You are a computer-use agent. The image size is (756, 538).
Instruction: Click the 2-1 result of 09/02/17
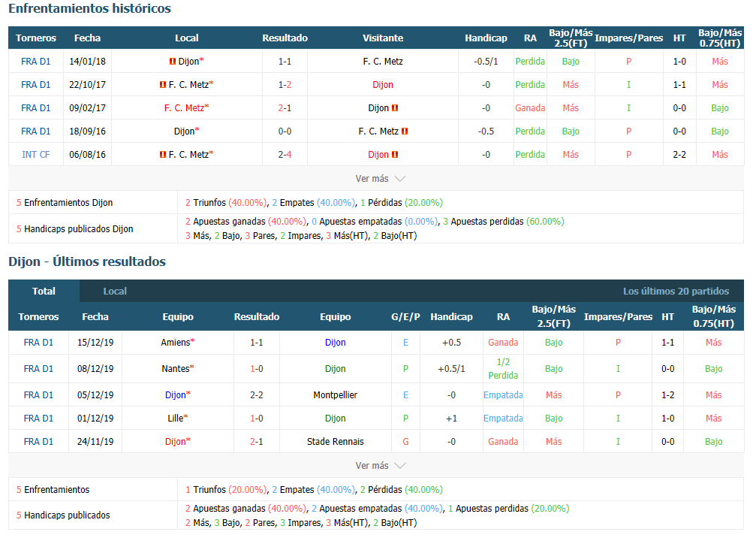point(285,108)
